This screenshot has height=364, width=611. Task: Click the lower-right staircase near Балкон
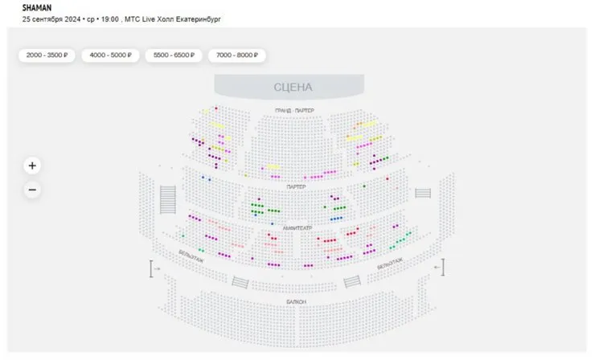click(x=351, y=281)
